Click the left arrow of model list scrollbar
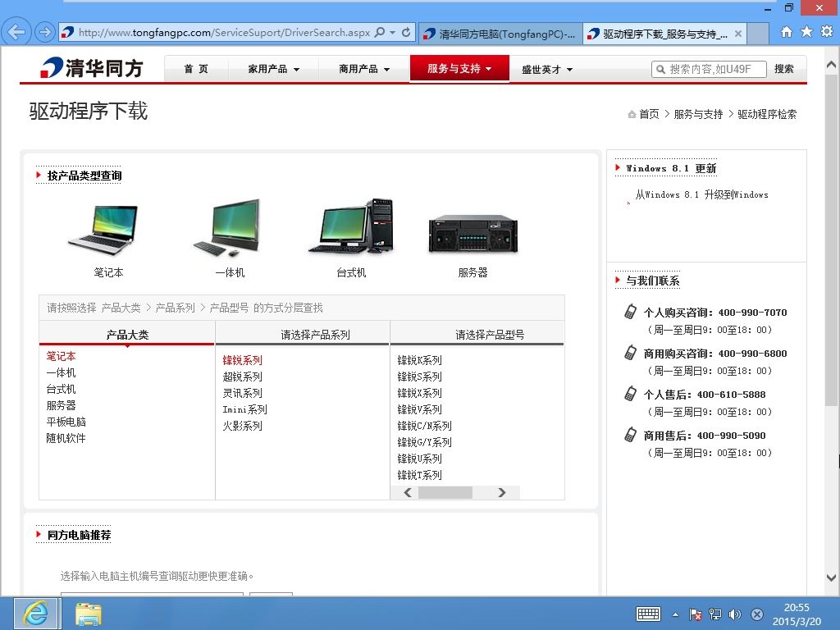Screen dimensions: 840x630 tap(408, 492)
